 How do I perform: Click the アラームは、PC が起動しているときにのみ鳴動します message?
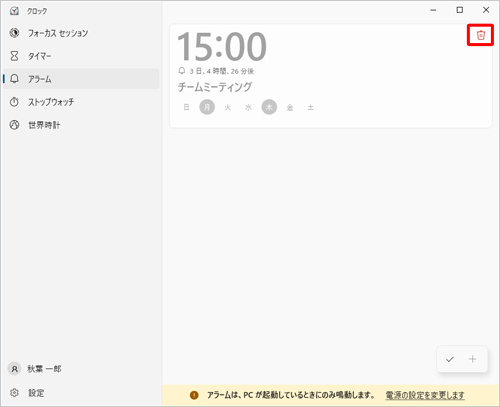click(291, 395)
